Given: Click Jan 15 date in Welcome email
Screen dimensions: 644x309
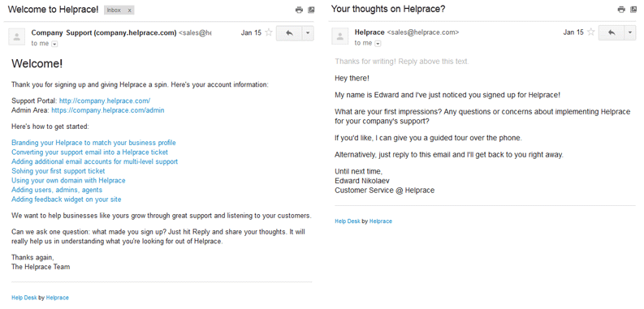Looking at the screenshot, I should pyautogui.click(x=251, y=32).
